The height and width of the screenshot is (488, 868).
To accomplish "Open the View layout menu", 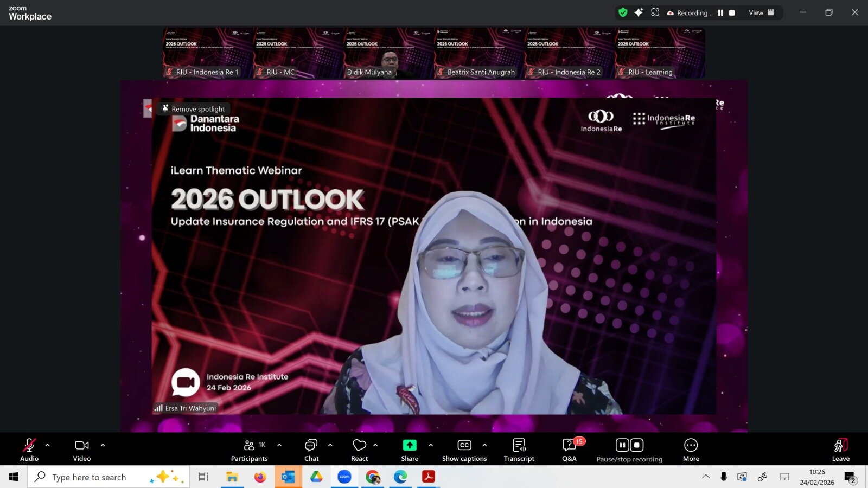I will (x=761, y=12).
